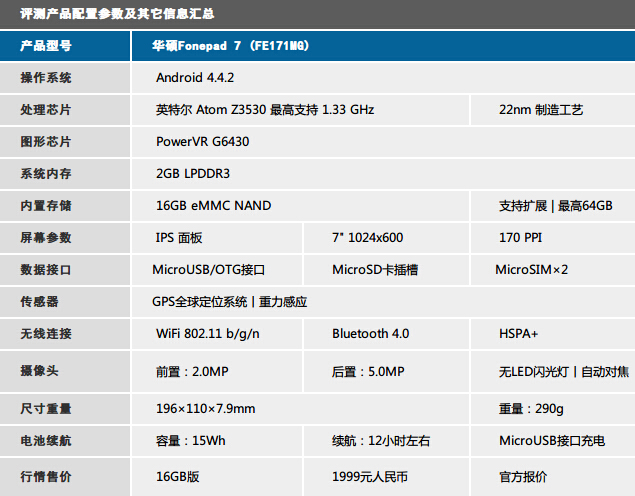Select the 尺寸重量 row label
The height and width of the screenshot is (496, 635).
(65, 409)
